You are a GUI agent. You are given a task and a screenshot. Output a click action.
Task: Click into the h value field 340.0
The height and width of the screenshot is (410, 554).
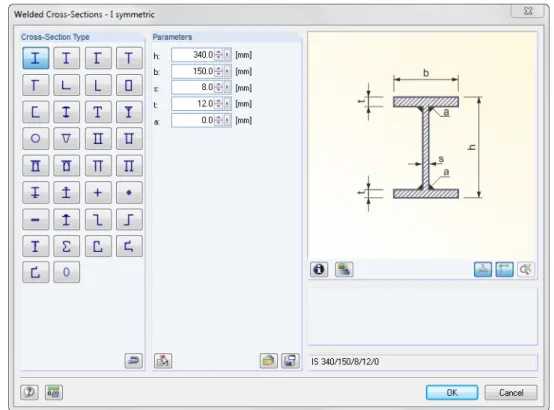pyautogui.click(x=193, y=55)
